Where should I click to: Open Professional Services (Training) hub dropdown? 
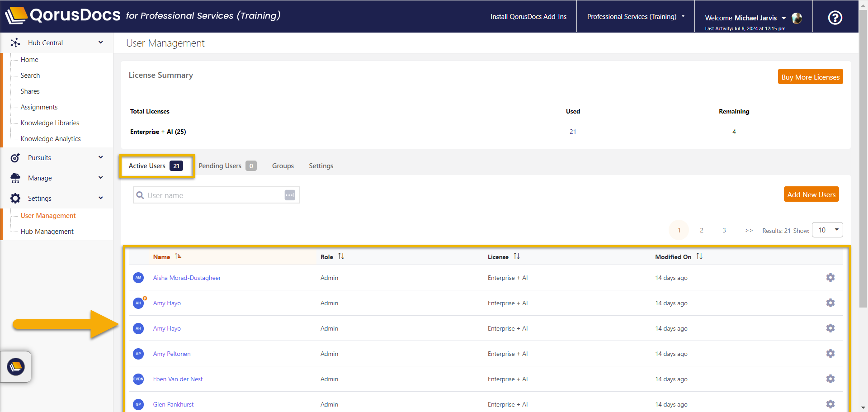pos(636,17)
